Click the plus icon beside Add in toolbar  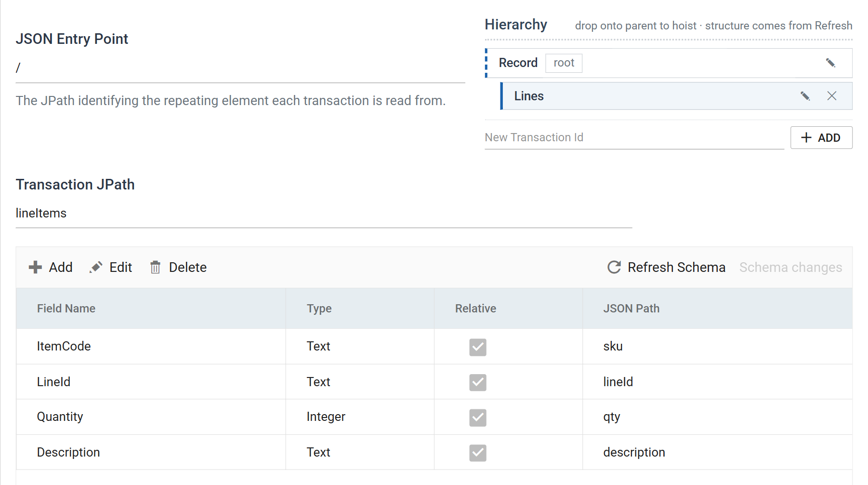point(35,267)
